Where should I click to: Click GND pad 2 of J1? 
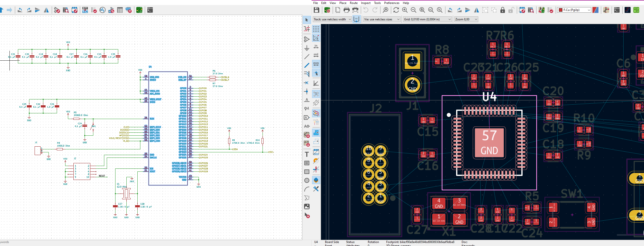click(x=412, y=85)
